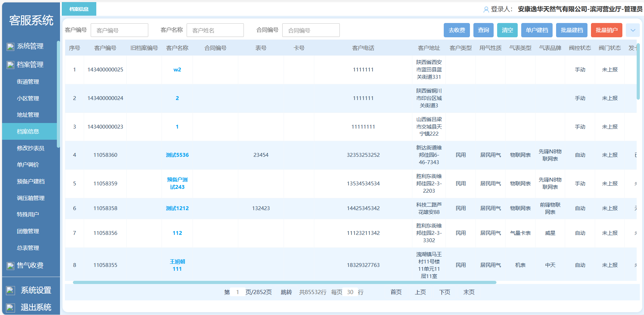Select 退出系统 to log out
This screenshot has width=644, height=315.
36,307
